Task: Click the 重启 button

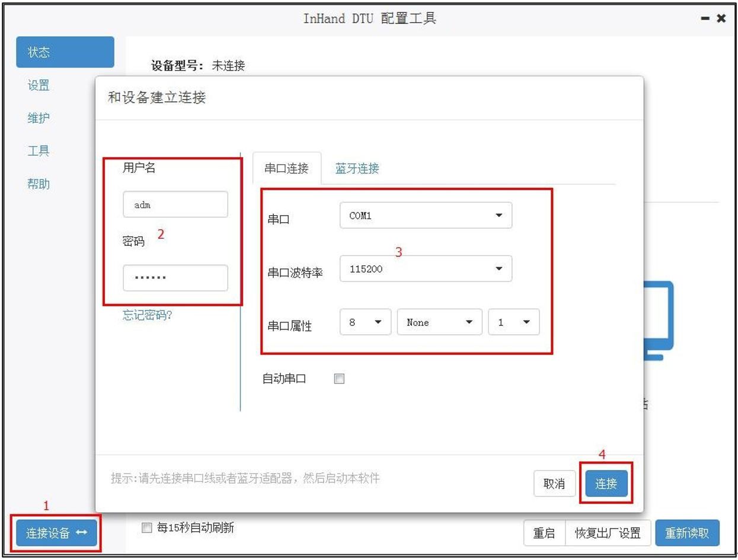Action: (544, 533)
